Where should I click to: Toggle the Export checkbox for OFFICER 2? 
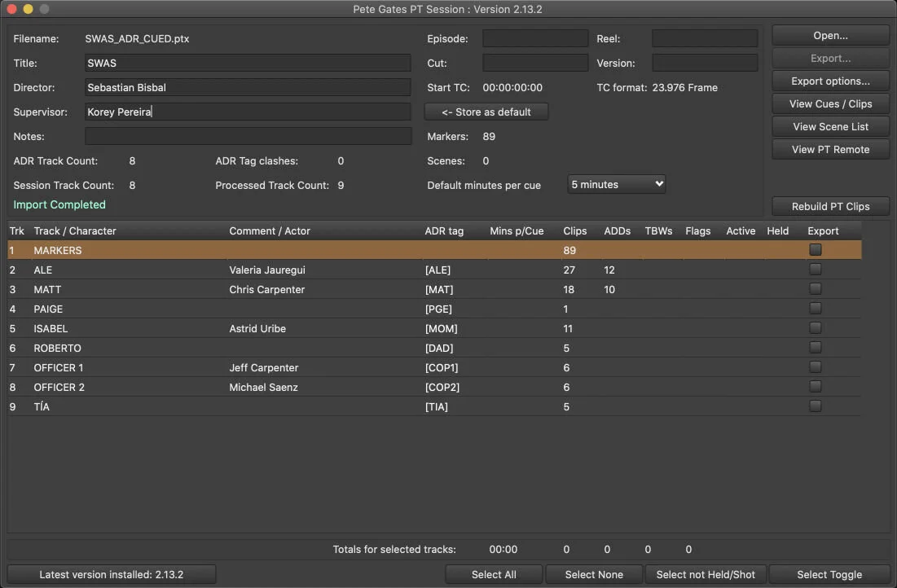click(x=816, y=387)
